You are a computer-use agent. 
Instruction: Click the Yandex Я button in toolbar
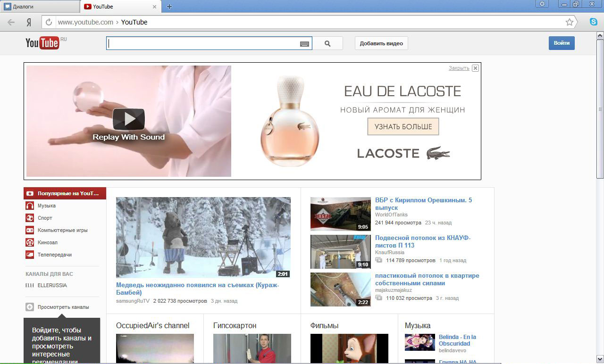pos(29,22)
